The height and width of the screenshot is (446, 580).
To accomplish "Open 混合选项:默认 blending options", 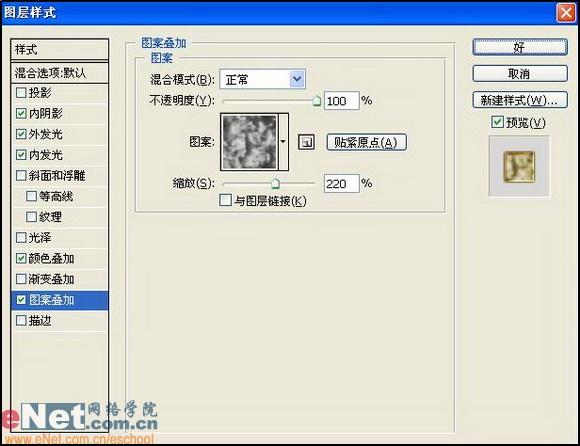I will tap(60, 73).
